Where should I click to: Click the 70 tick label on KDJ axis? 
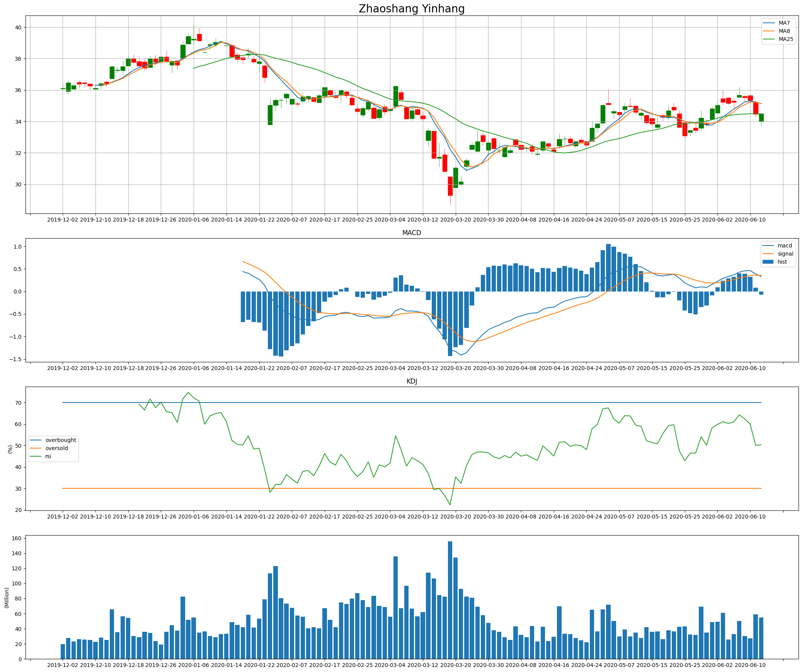[19, 403]
